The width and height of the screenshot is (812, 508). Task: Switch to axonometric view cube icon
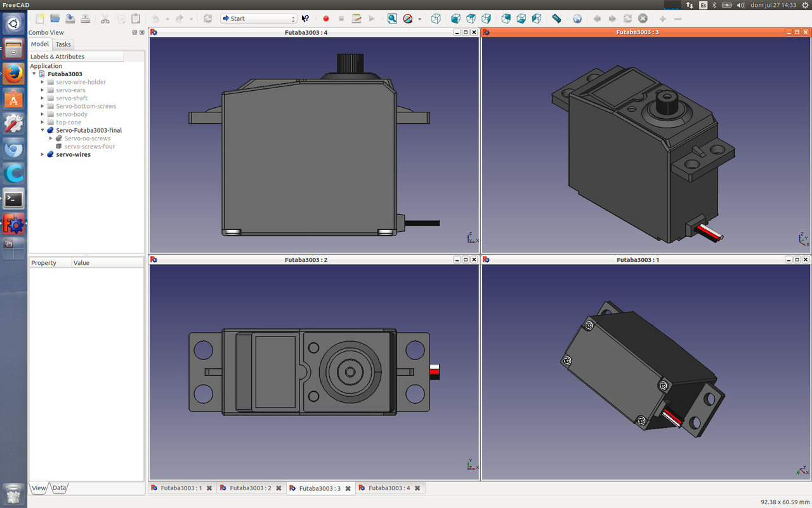point(436,19)
